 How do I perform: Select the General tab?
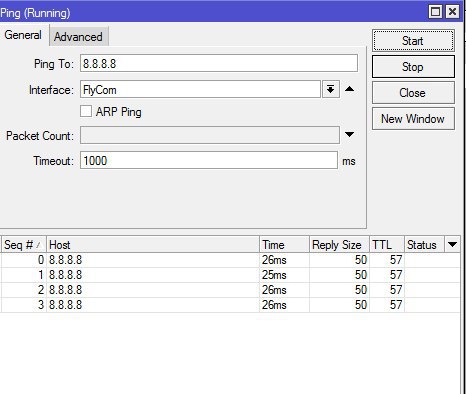[23, 35]
